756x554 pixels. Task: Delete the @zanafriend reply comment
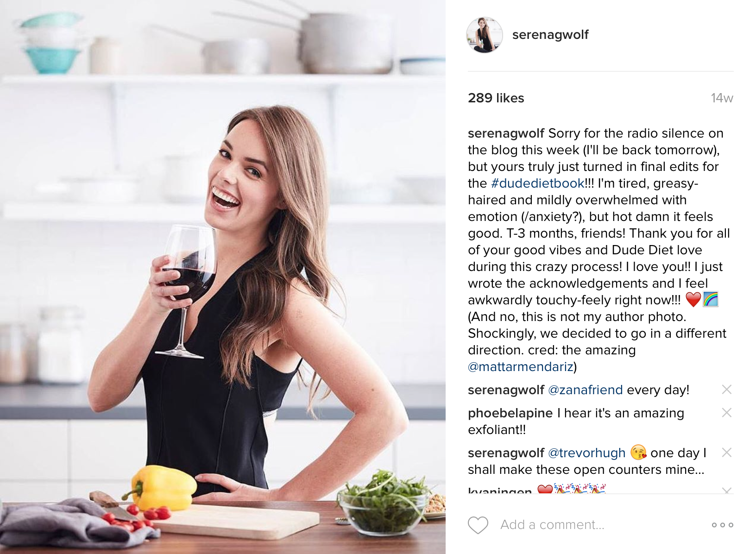[x=727, y=390]
